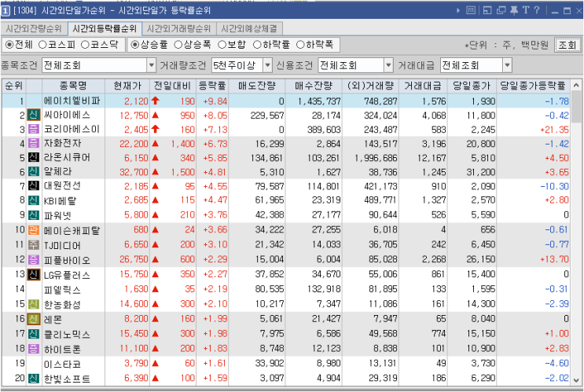Open the 신용조건 dropdown
This screenshot has height=392, width=584.
(x=388, y=66)
